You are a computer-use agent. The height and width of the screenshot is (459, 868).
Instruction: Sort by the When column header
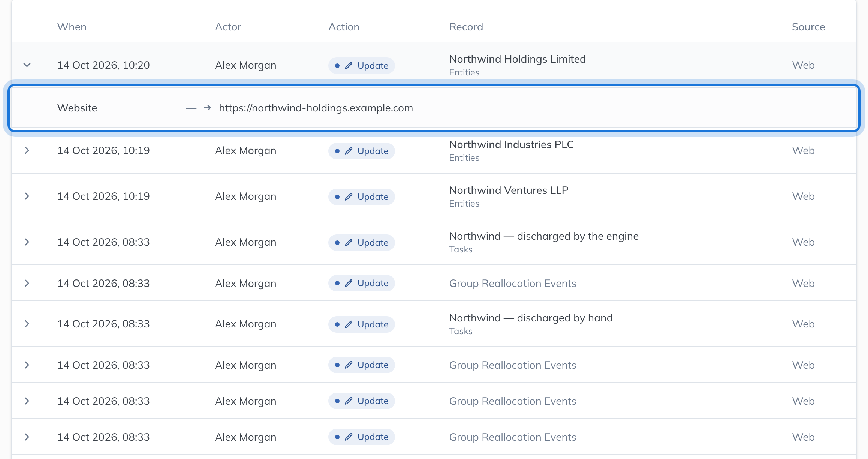[72, 27]
